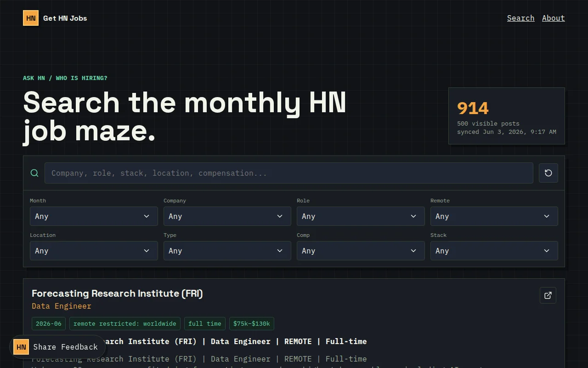
Task: Click the Get HN Jobs site title
Action: point(65,18)
